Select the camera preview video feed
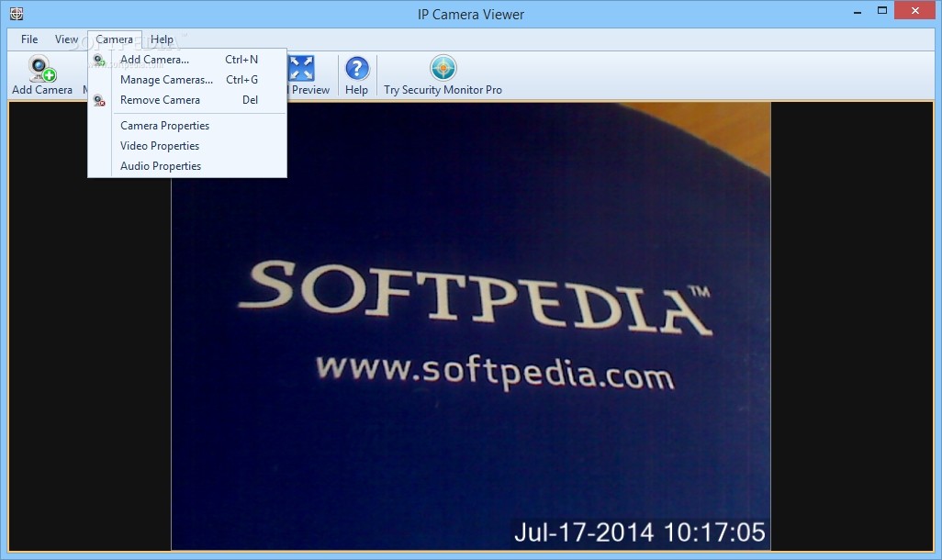Screen dimensions: 942x560 471,326
